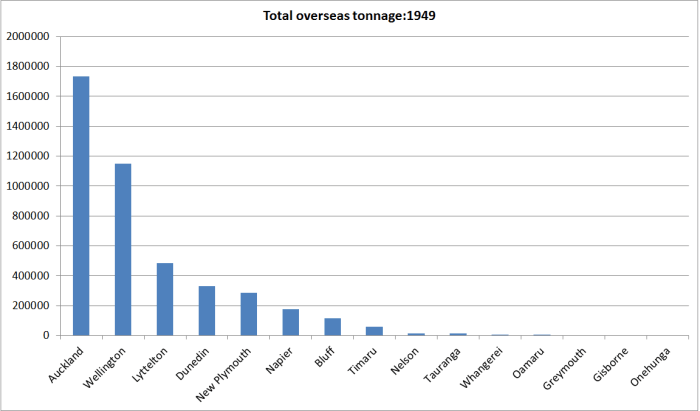Select the Nelson axis label
This screenshot has height=411, width=700.
(405, 361)
